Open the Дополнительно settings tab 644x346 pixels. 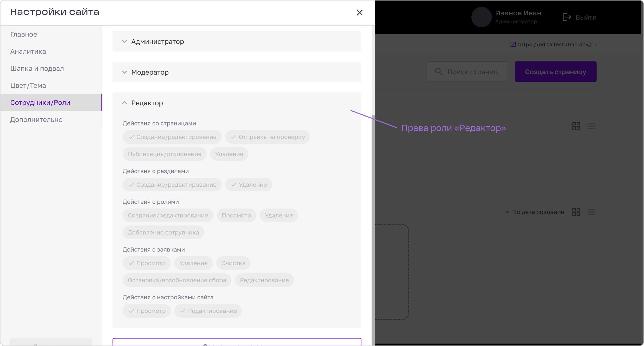click(x=51, y=119)
